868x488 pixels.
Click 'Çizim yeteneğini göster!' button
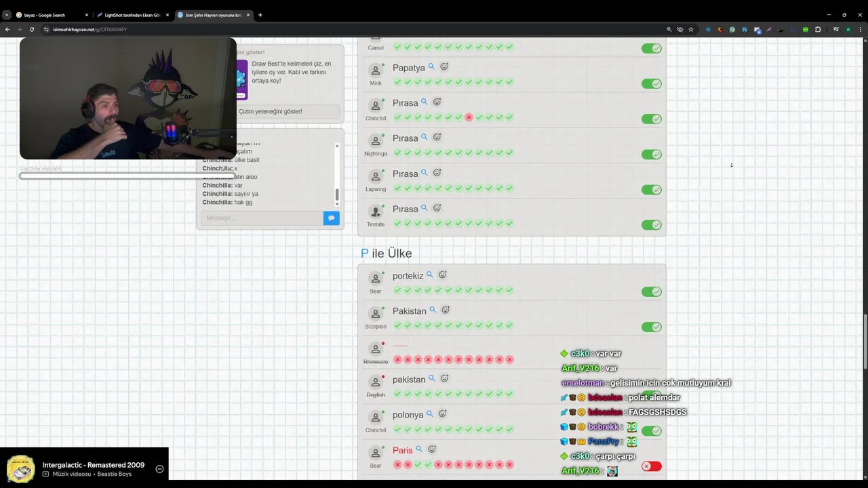(x=271, y=111)
